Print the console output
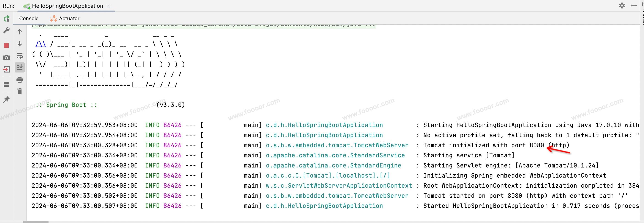This screenshot has width=644, height=223. pyautogui.click(x=20, y=80)
